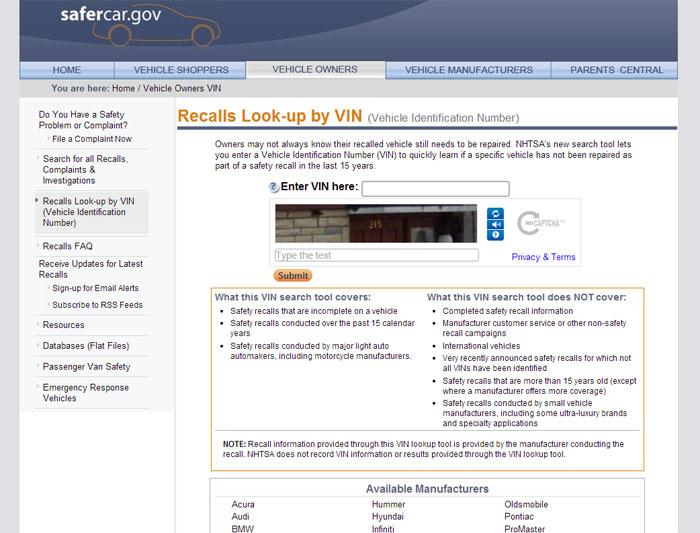700x533 pixels.
Task: Open Emergency Response Vehicles link
Action: 86,393
